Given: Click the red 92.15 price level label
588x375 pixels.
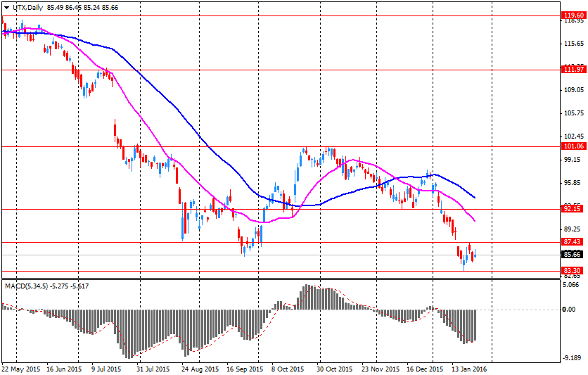Looking at the screenshot, I should coord(573,209).
